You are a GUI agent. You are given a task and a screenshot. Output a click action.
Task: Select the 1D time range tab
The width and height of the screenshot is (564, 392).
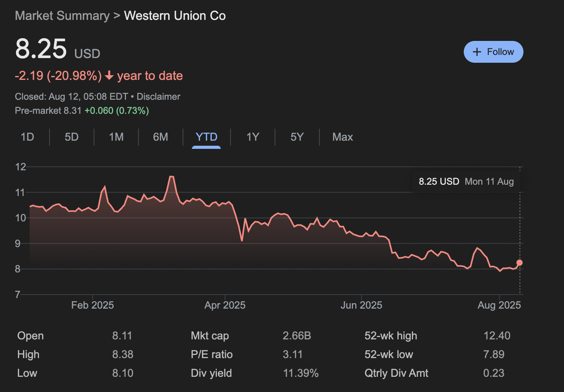pyautogui.click(x=27, y=137)
